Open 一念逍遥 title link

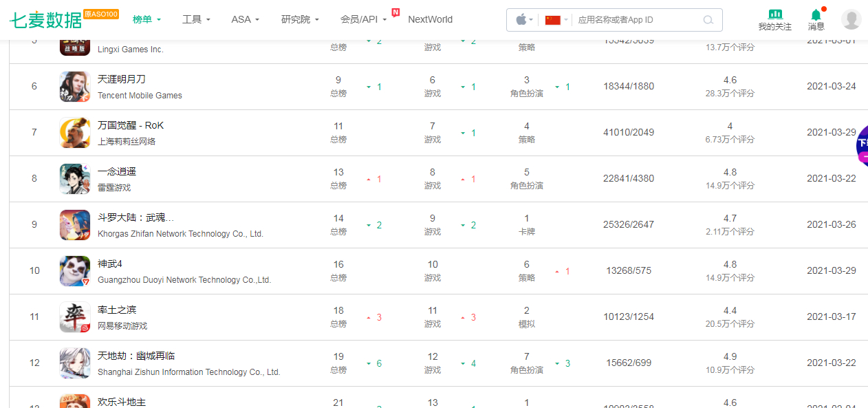117,171
